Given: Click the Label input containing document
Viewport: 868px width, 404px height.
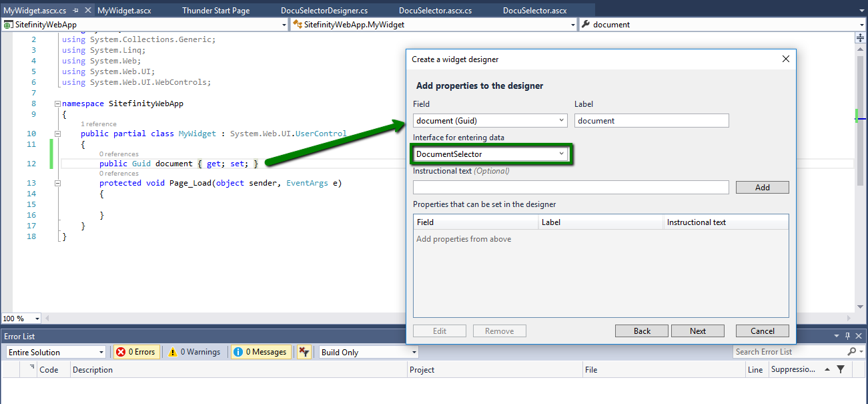Looking at the screenshot, I should 651,120.
